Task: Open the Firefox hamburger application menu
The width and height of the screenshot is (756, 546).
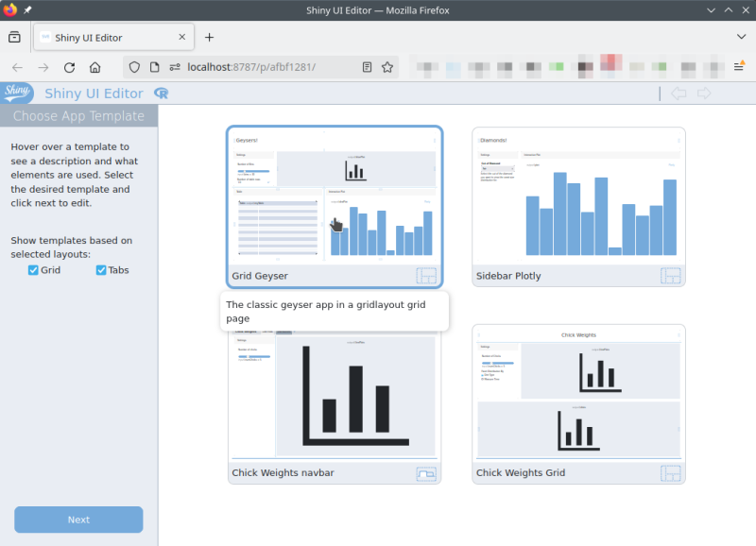Action: tap(738, 68)
